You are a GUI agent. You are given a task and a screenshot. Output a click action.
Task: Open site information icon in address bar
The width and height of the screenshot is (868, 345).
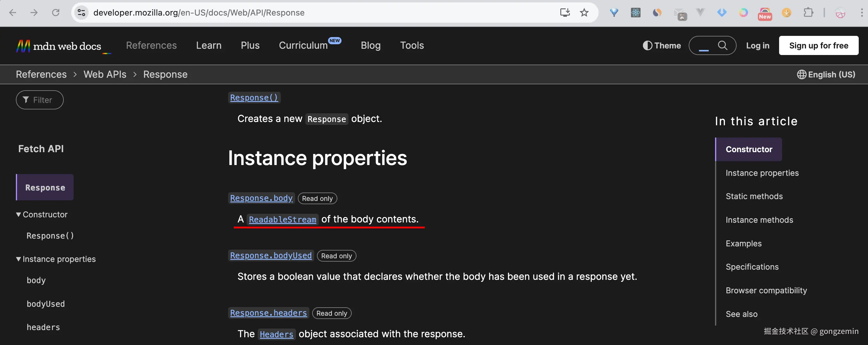pyautogui.click(x=81, y=13)
